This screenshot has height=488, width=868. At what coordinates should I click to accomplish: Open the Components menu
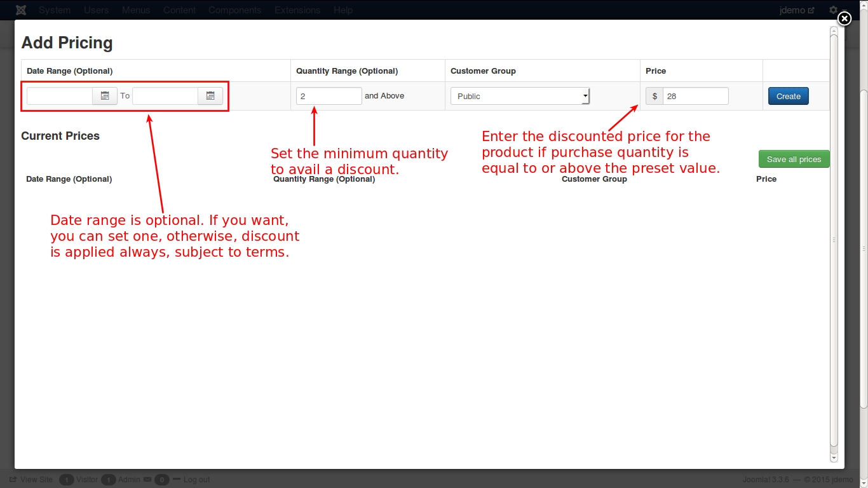[234, 10]
